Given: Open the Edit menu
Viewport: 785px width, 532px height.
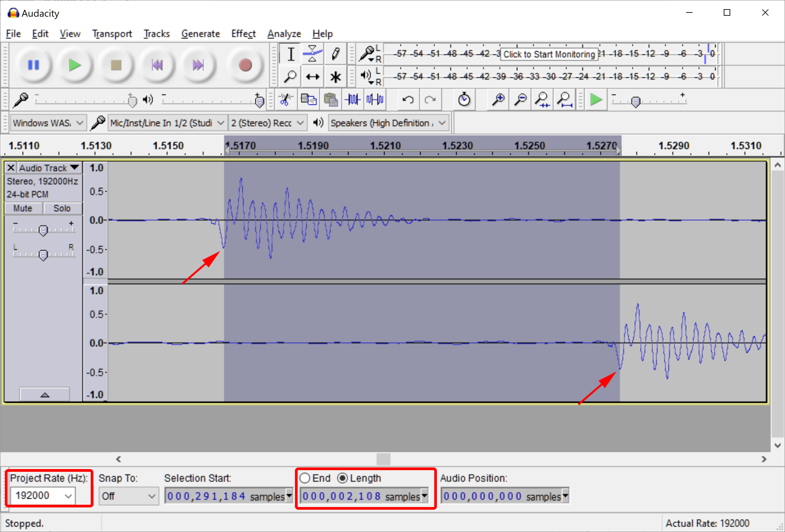Looking at the screenshot, I should [x=40, y=33].
